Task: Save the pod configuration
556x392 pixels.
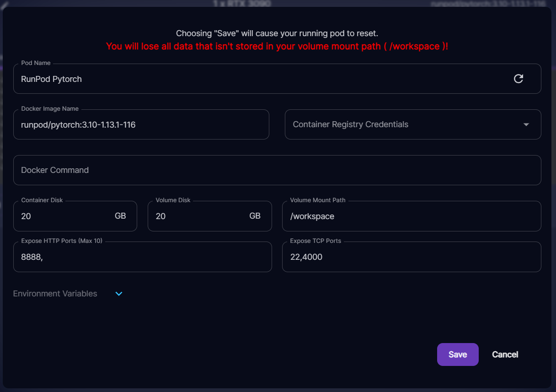Action: (x=458, y=354)
